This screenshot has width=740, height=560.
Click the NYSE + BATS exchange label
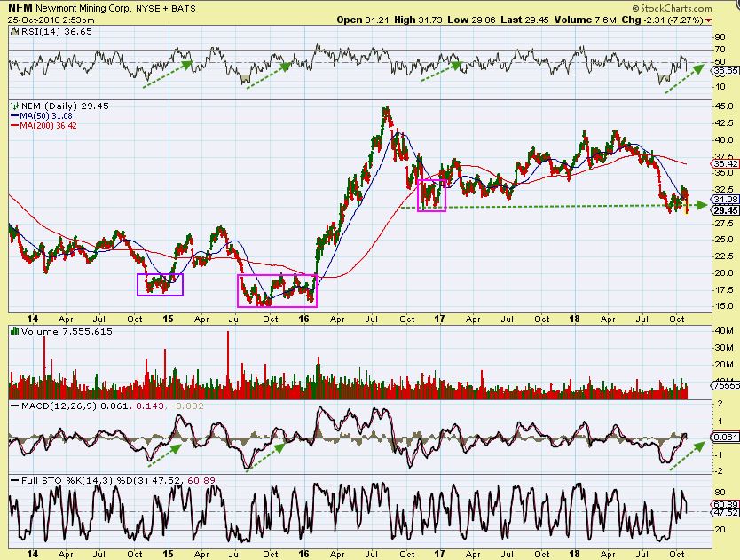[166, 9]
